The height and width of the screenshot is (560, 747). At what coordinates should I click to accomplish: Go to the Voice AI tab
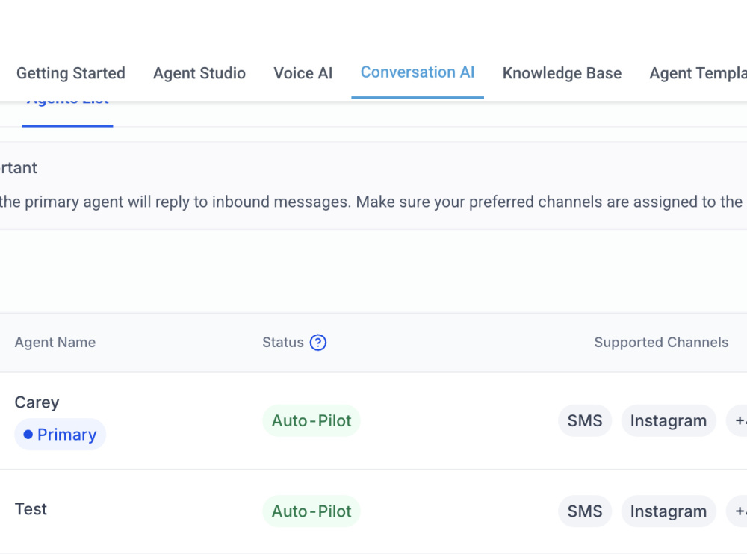(x=303, y=73)
